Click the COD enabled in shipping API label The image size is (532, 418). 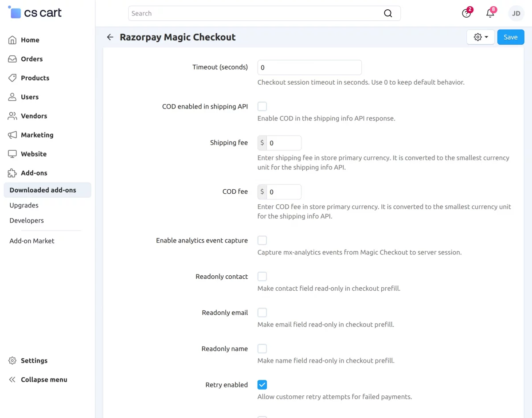click(x=205, y=106)
